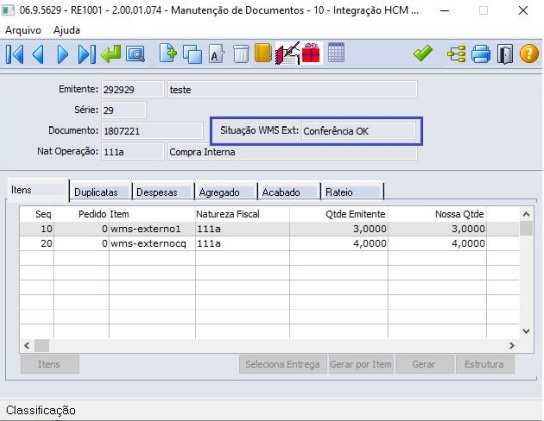Click the grid's scroll down arrow

pos(526,331)
